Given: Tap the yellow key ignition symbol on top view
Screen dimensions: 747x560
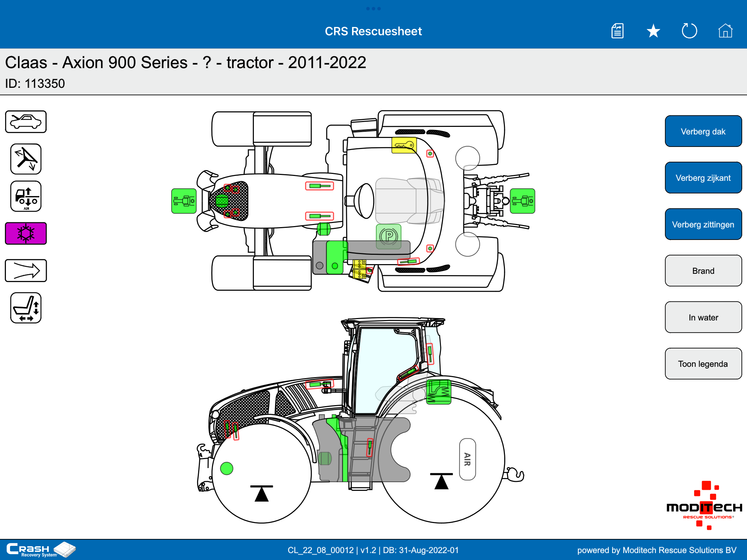Looking at the screenshot, I should [404, 145].
